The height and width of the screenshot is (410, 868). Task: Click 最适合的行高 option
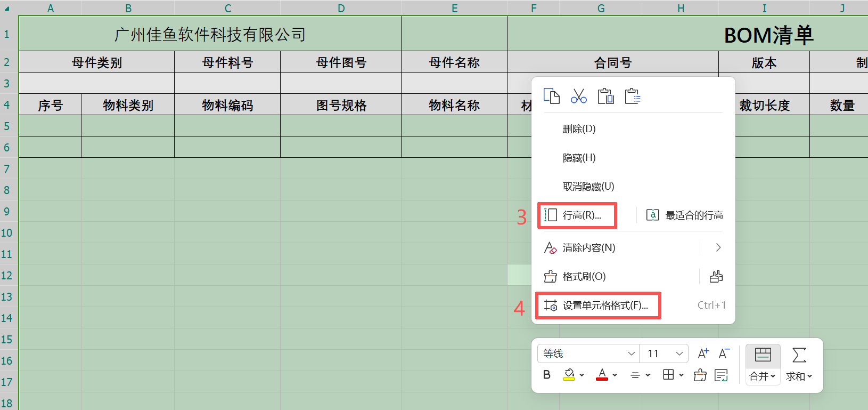click(685, 215)
